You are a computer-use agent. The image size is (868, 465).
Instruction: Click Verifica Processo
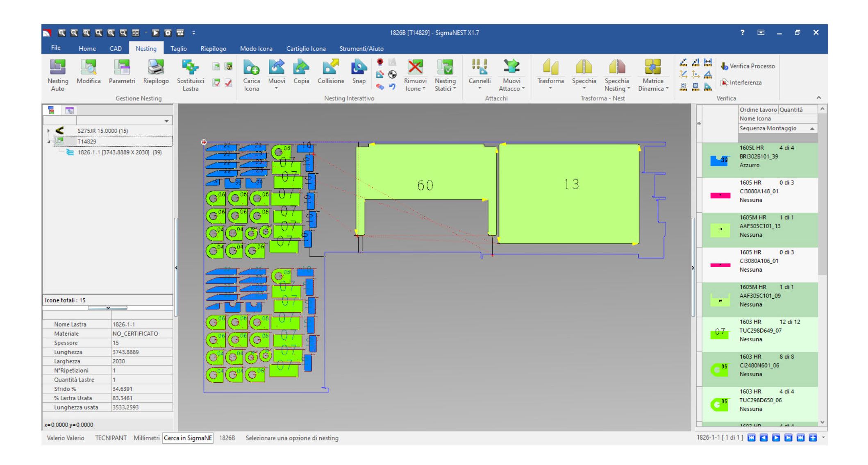tap(748, 66)
